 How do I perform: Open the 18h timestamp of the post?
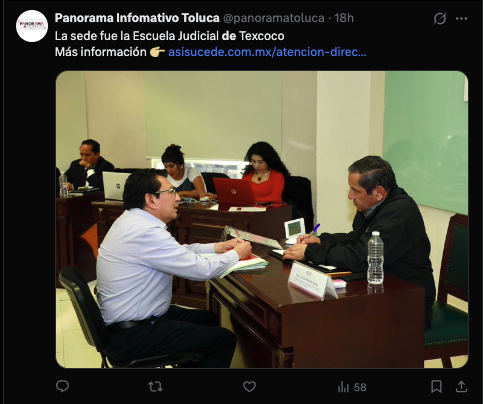point(344,18)
